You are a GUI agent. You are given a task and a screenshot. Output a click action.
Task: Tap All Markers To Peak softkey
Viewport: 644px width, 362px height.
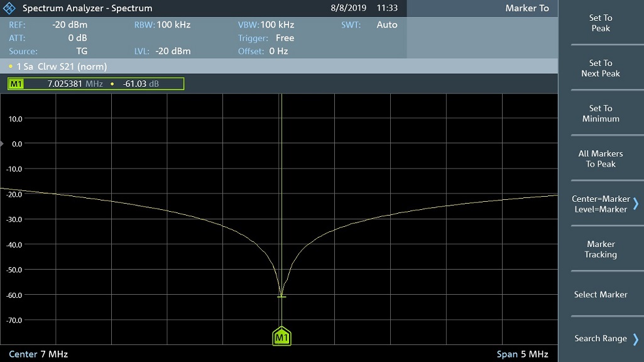601,158
